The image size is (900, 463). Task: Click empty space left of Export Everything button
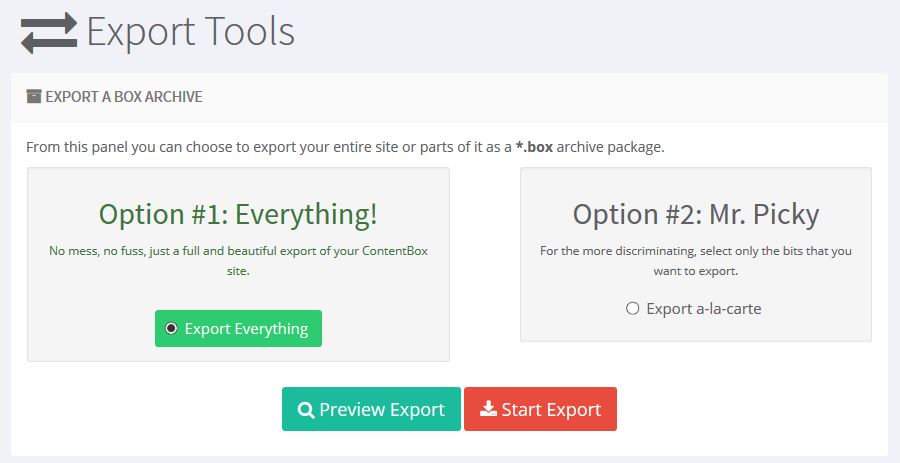coord(90,328)
